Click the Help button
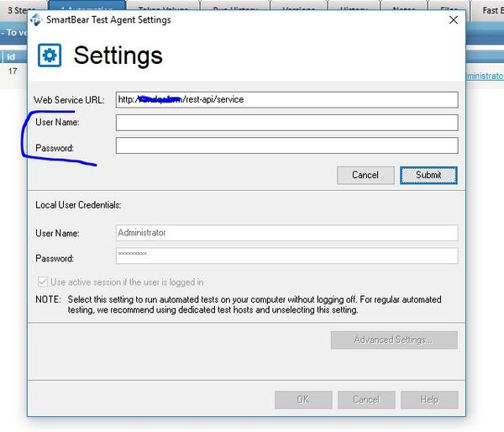504x432 pixels. 429,400
